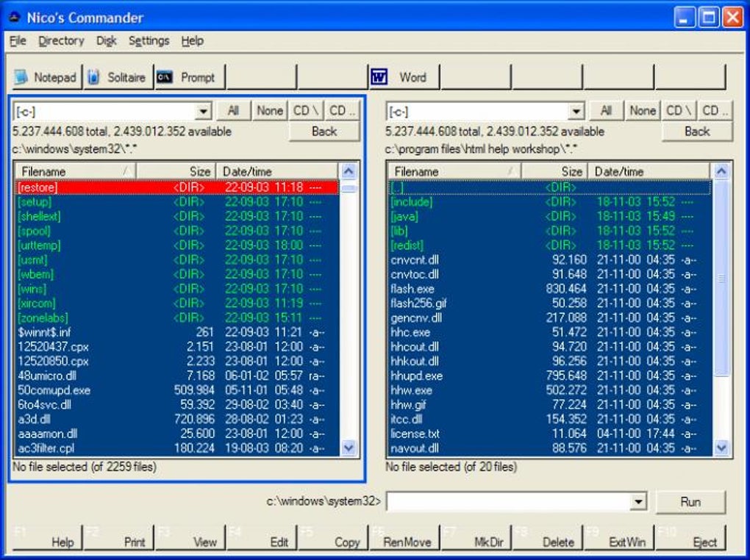Select file hhc.exe
This screenshot has height=560, width=750.
click(550, 332)
